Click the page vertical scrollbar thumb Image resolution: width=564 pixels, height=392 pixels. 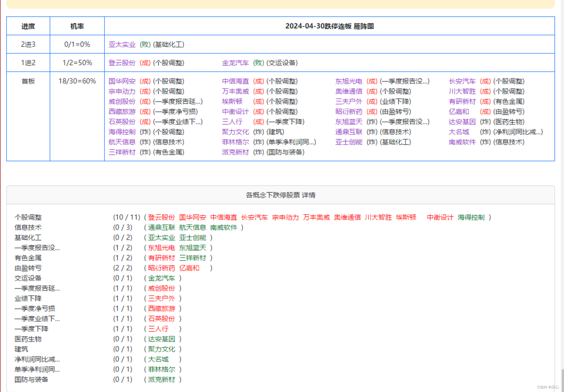562,380
